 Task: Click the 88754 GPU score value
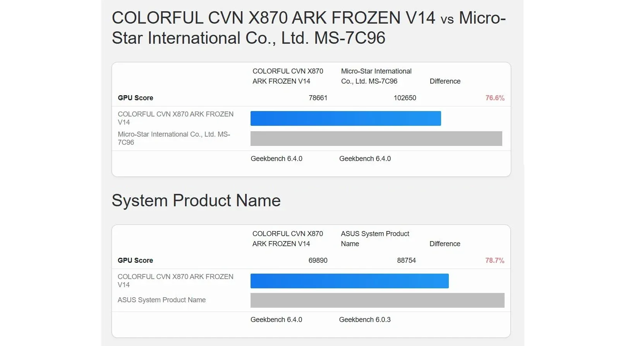(407, 260)
